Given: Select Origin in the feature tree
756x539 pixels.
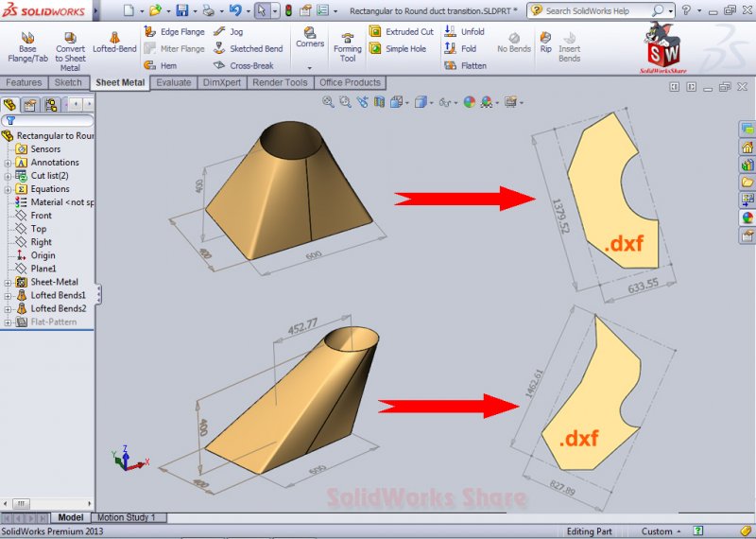Looking at the screenshot, I should (36, 255).
